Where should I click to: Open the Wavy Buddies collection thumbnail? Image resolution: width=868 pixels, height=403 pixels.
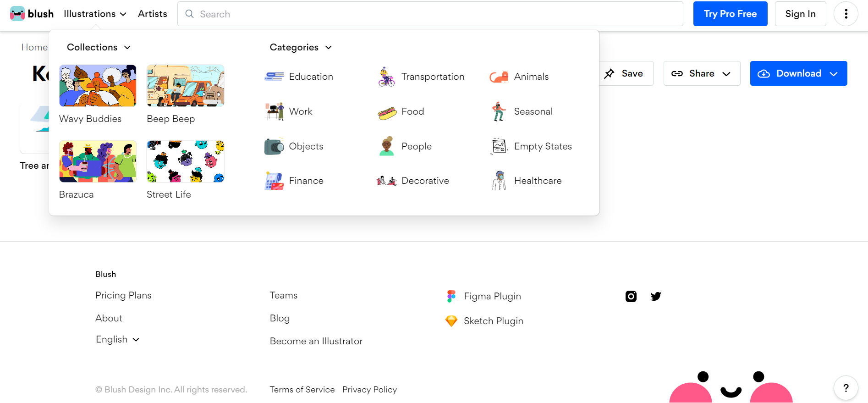click(98, 86)
